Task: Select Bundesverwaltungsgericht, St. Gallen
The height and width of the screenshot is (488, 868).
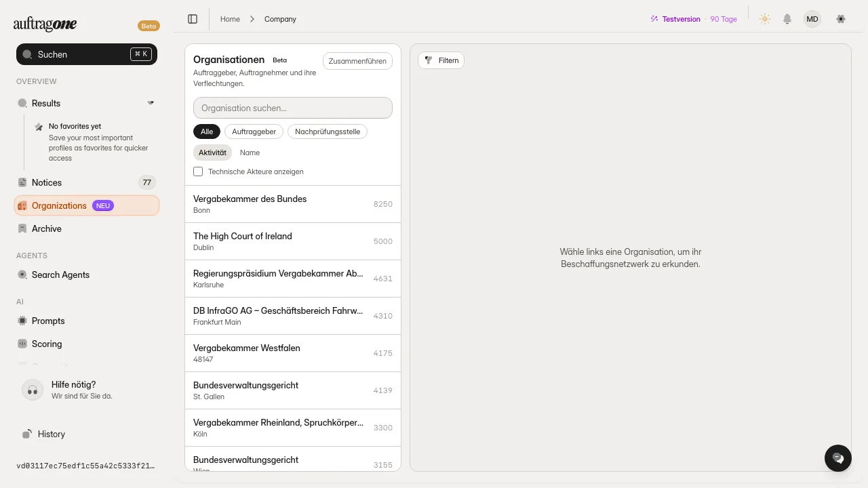Action: (293, 390)
